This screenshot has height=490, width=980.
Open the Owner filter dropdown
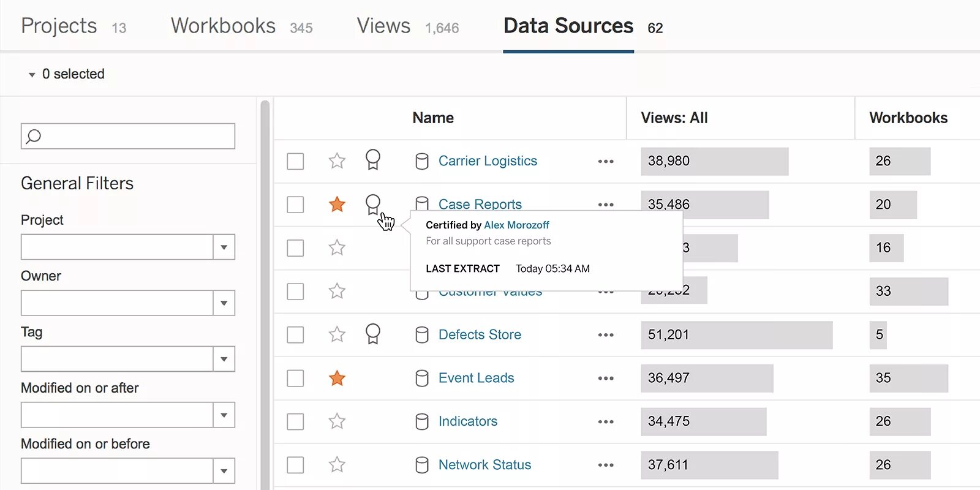coord(224,303)
